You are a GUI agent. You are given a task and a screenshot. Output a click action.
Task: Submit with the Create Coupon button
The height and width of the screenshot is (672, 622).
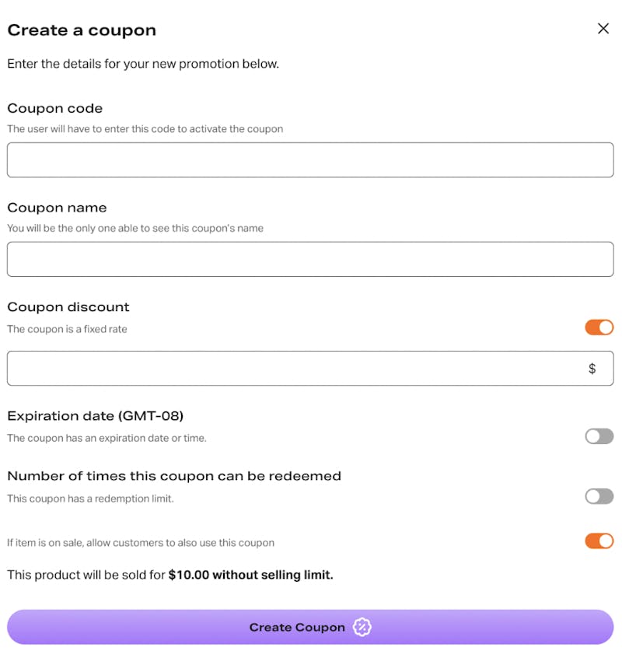tap(310, 627)
